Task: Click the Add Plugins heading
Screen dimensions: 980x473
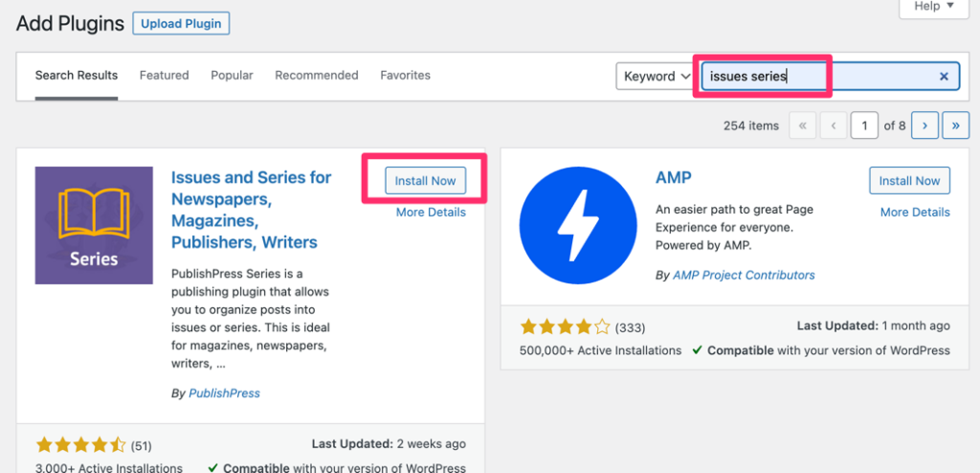Action: click(x=70, y=24)
